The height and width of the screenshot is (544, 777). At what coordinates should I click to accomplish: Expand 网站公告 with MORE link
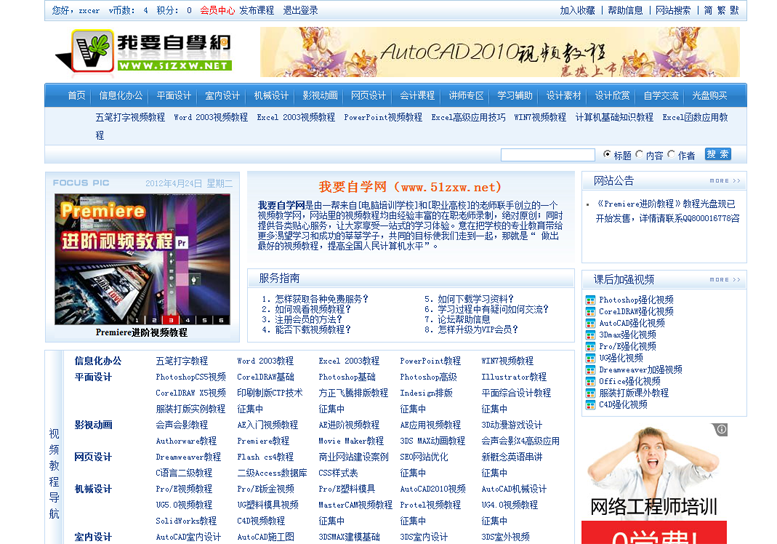(x=725, y=181)
